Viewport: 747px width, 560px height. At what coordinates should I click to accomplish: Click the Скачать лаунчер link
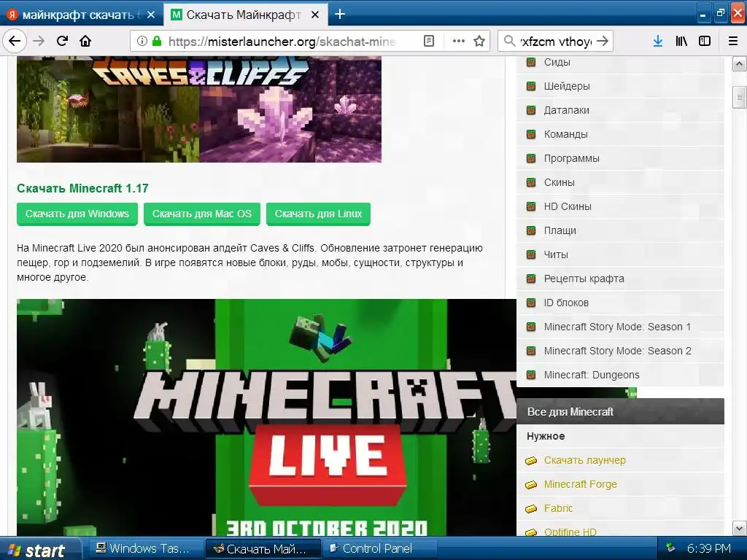click(584, 460)
